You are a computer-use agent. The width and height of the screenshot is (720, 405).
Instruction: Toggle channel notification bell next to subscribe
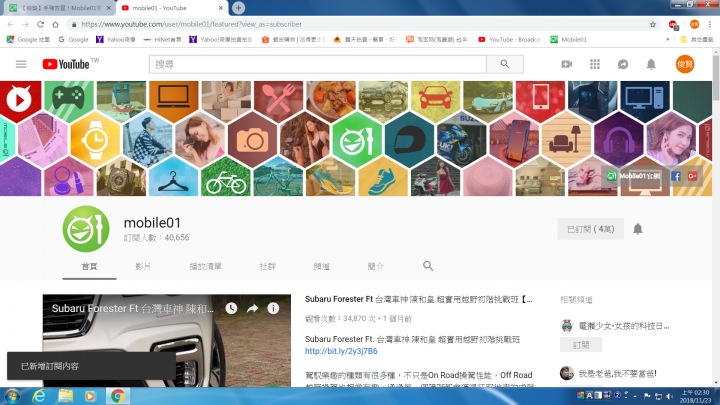click(x=637, y=229)
